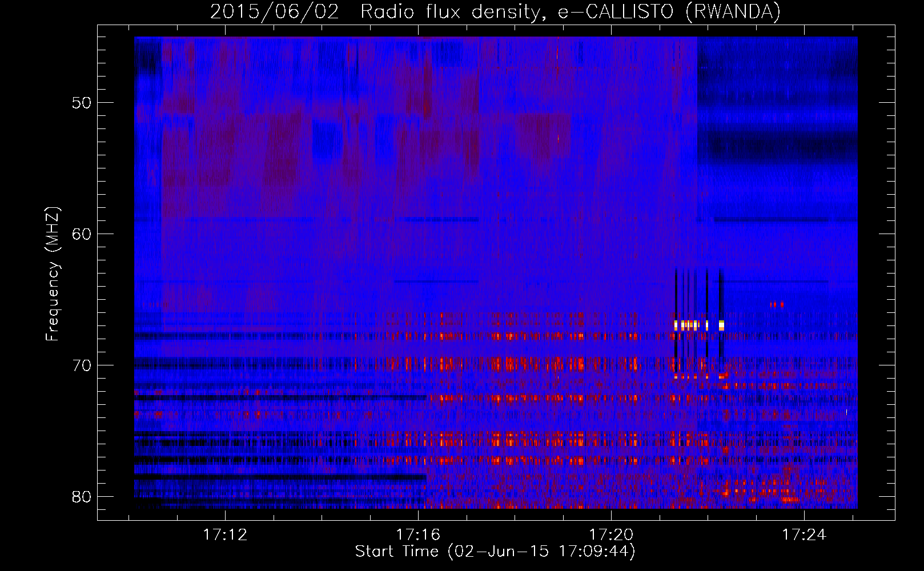Screen dimensions: 924x571
Task: Click the 80 MHz frequency tick label
Action: [x=82, y=497]
